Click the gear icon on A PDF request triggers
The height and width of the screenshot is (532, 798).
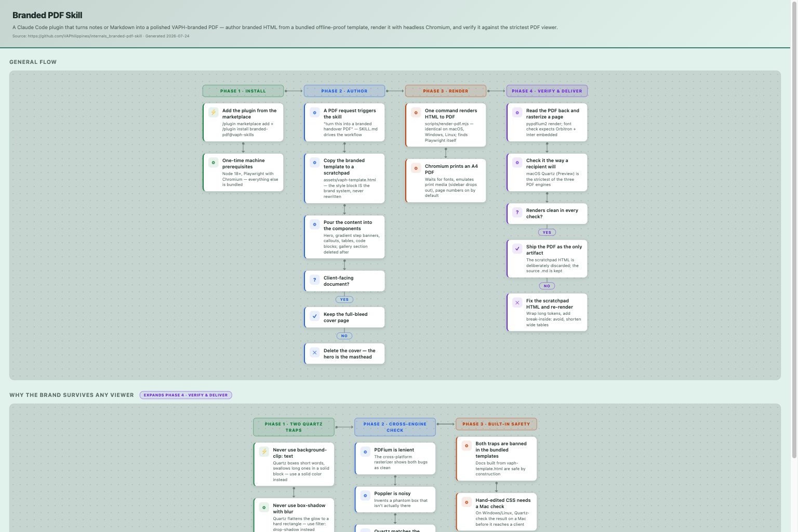(x=314, y=112)
